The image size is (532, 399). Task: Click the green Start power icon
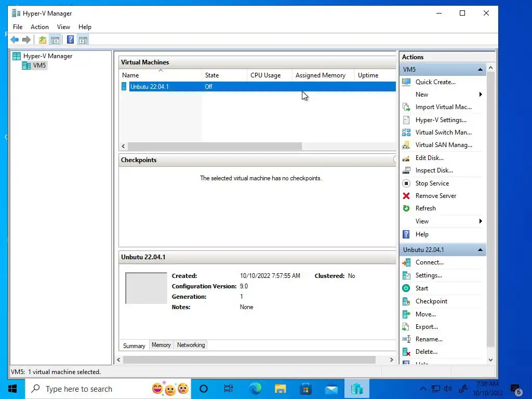(406, 288)
